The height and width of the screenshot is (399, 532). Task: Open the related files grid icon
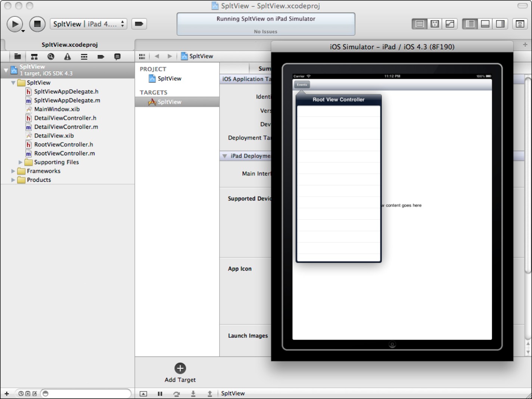(142, 56)
